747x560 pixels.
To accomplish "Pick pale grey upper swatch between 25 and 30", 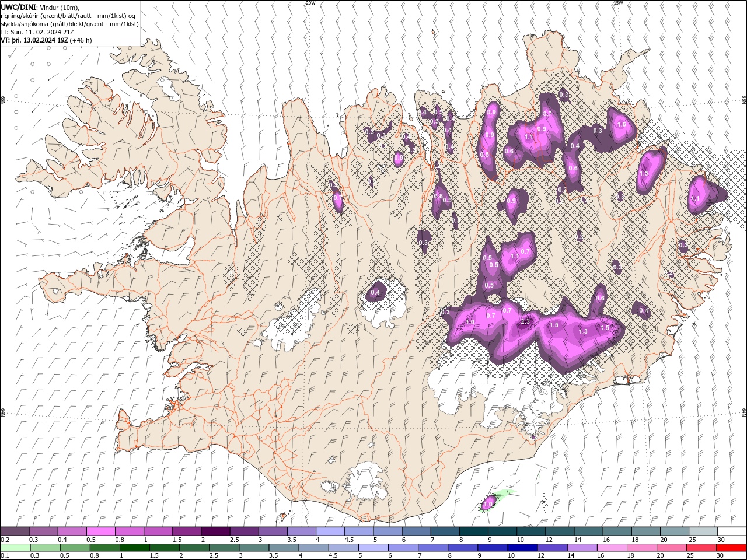I will tap(703, 531).
